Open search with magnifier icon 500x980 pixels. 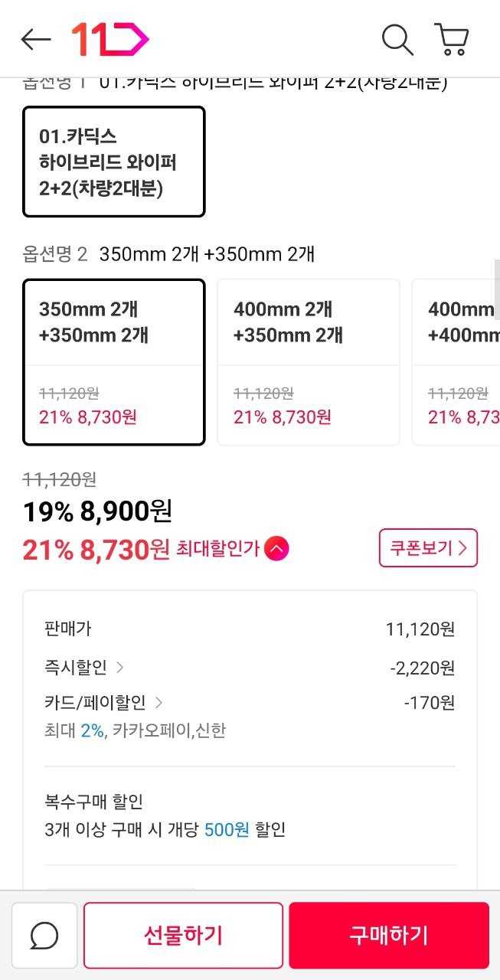[x=397, y=40]
